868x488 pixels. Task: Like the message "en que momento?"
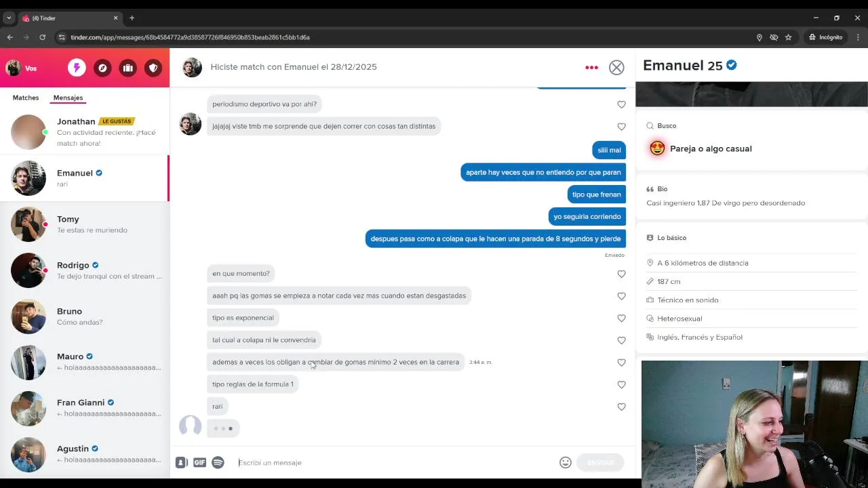coord(621,274)
